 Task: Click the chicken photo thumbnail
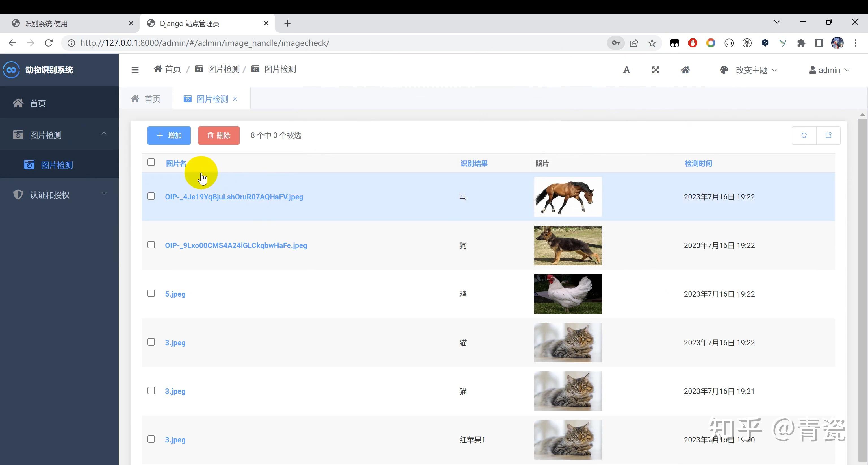(568, 294)
